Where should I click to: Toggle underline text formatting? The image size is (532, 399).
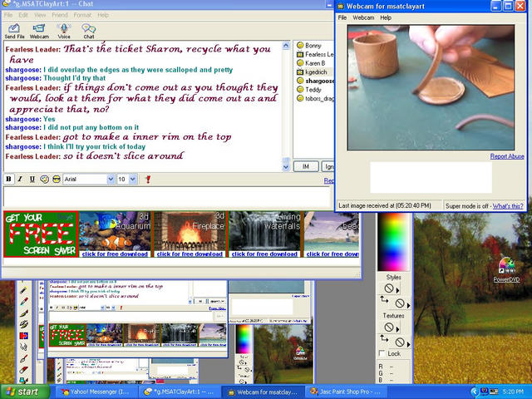(32, 180)
